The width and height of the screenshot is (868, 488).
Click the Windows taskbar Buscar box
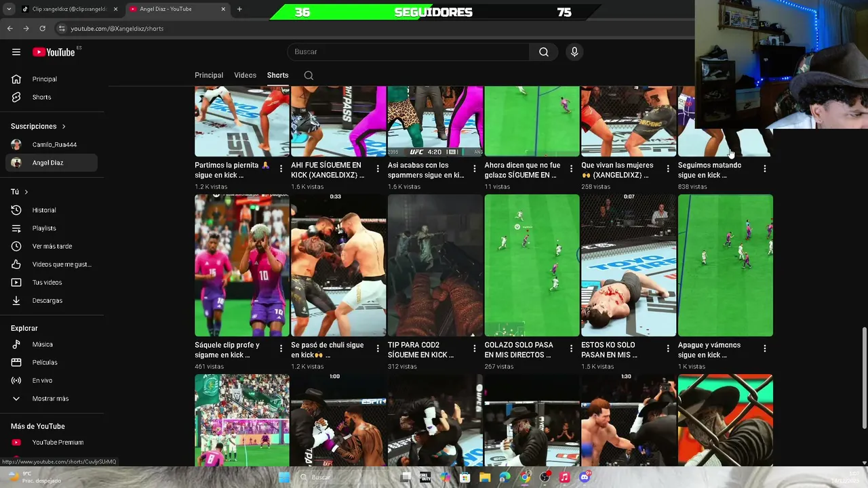point(346,477)
